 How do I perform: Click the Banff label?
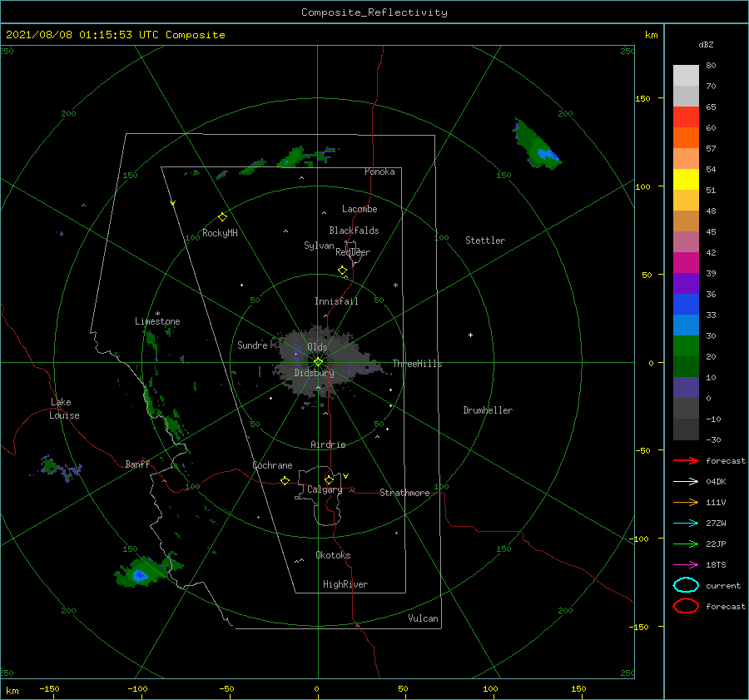[x=137, y=464]
